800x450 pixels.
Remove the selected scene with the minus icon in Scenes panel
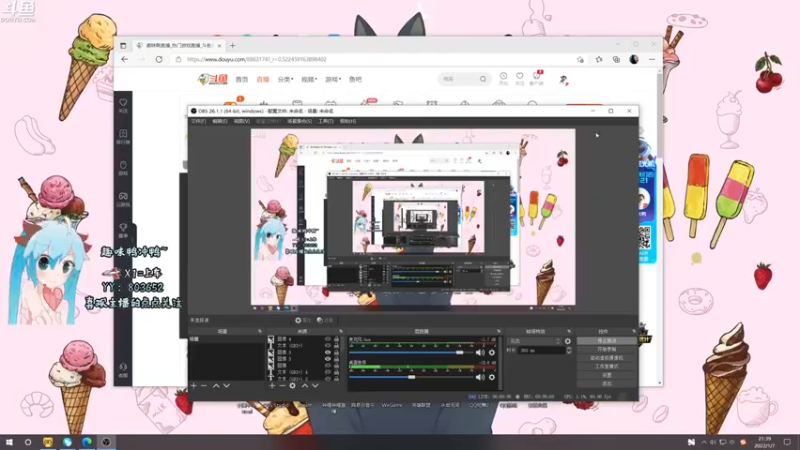pos(204,386)
